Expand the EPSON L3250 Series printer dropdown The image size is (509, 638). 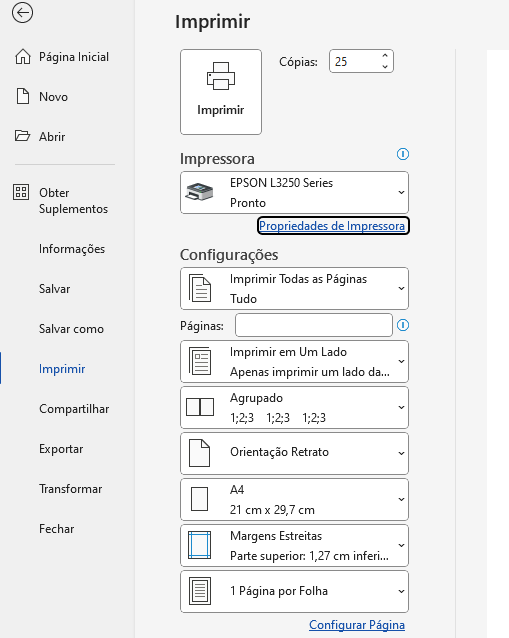point(295,192)
